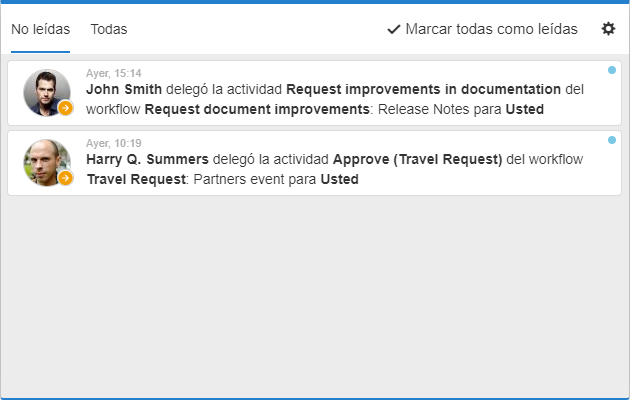Click John Smith's avatar photo

point(47,93)
